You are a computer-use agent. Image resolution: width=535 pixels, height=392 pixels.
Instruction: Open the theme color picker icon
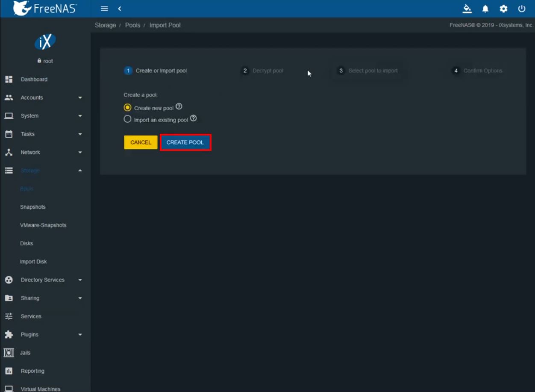pyautogui.click(x=467, y=9)
